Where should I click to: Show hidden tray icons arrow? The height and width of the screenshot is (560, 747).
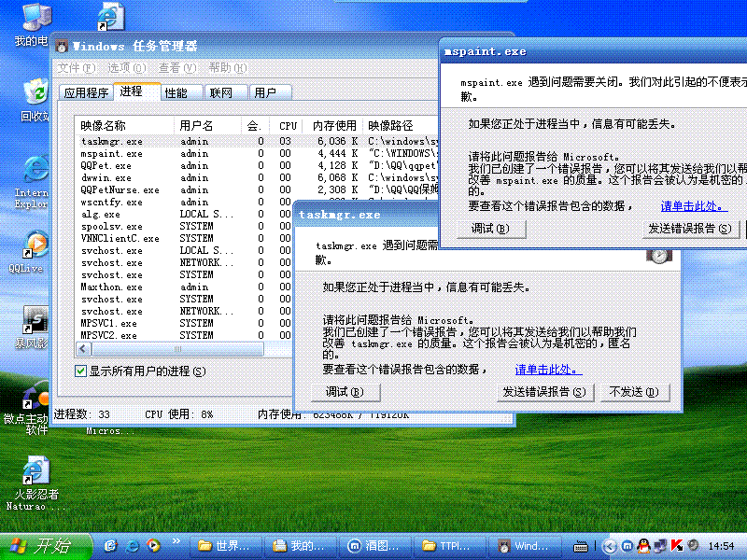click(x=609, y=546)
